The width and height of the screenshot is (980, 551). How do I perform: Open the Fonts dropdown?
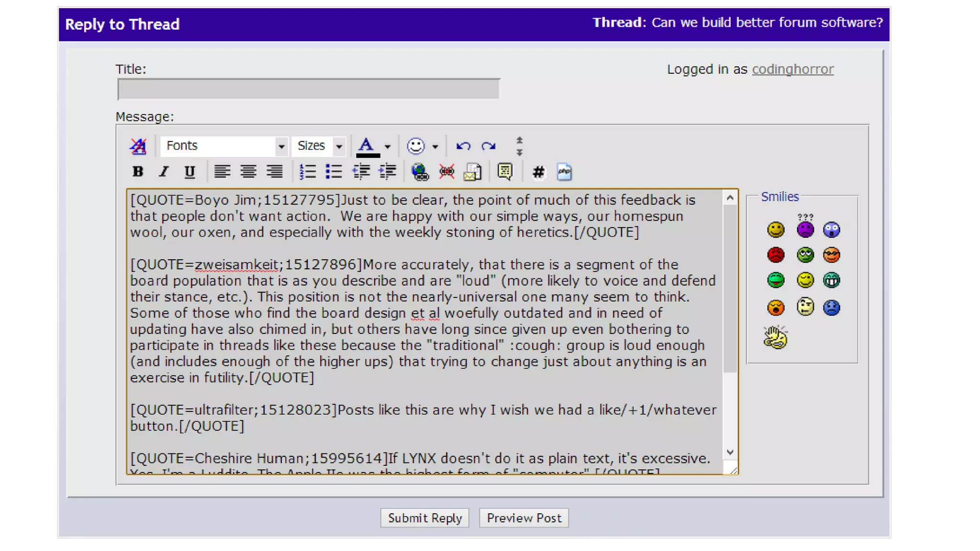tap(281, 146)
